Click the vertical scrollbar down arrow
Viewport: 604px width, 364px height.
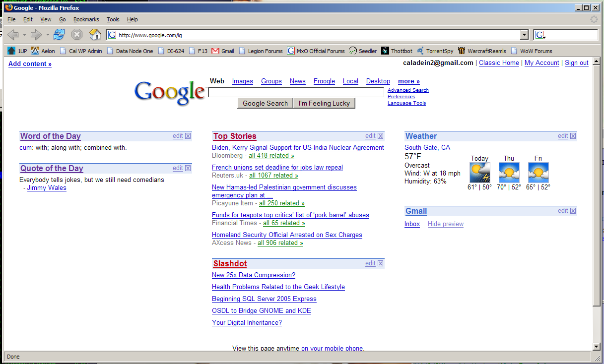point(597,346)
